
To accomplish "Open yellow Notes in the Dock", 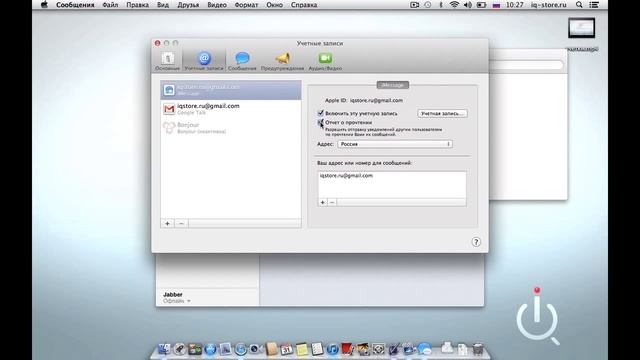I will [302, 349].
